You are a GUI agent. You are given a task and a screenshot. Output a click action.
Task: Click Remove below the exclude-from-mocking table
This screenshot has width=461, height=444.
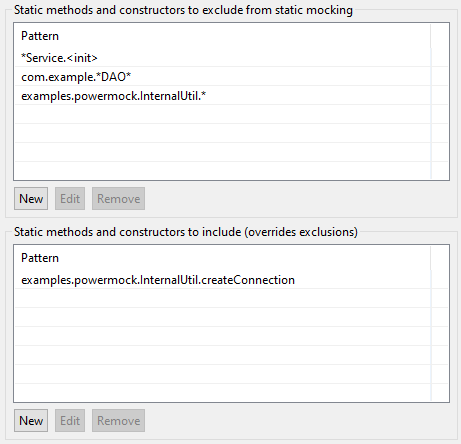pyautogui.click(x=118, y=199)
